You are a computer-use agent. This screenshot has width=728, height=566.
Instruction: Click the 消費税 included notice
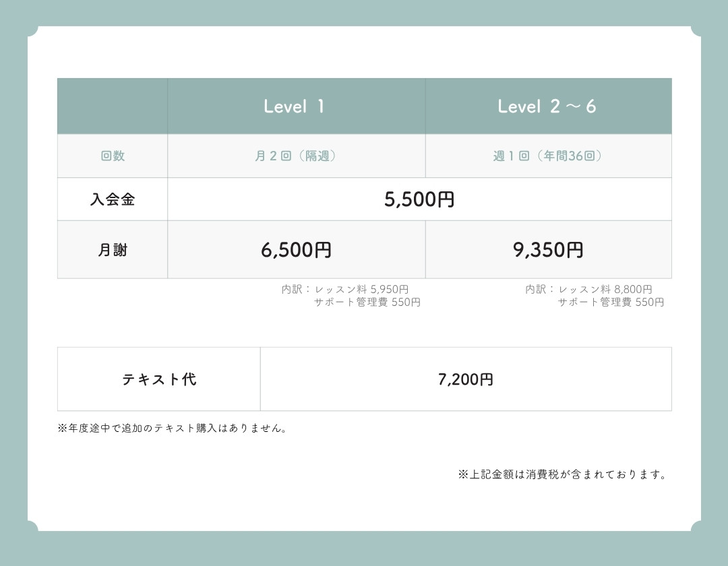pos(564,474)
